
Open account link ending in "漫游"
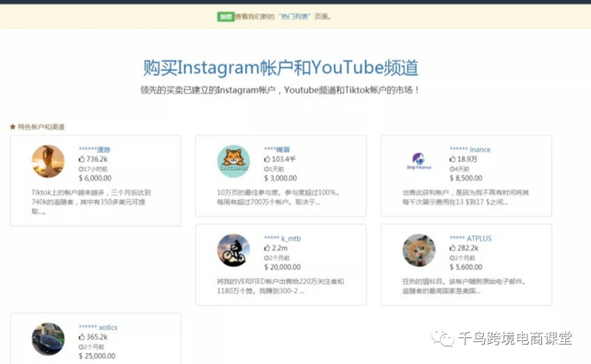(95, 149)
